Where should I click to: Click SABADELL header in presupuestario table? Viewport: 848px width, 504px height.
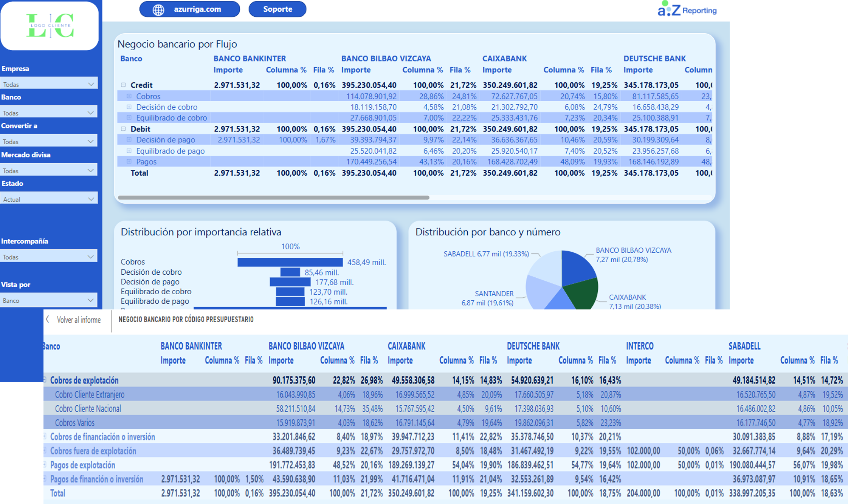(x=744, y=346)
